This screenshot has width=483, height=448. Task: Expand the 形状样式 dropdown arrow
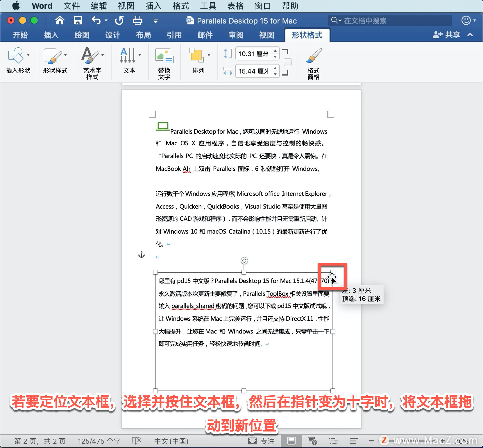(x=65, y=55)
